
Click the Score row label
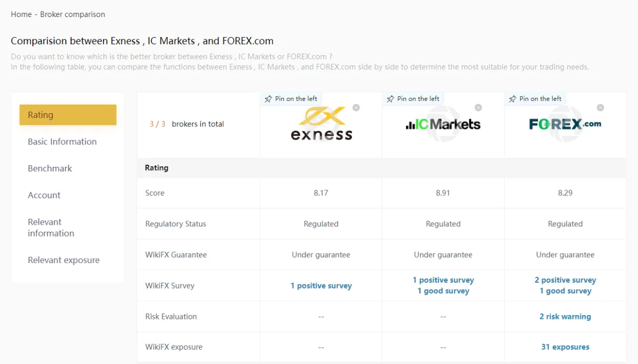tap(155, 193)
